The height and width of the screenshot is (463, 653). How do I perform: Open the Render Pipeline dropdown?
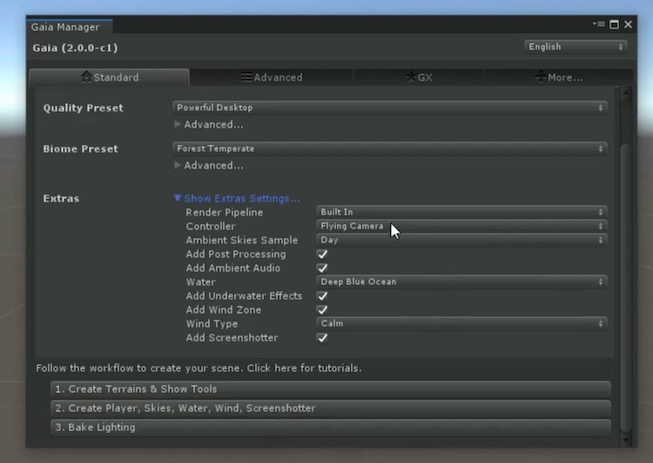(x=461, y=212)
